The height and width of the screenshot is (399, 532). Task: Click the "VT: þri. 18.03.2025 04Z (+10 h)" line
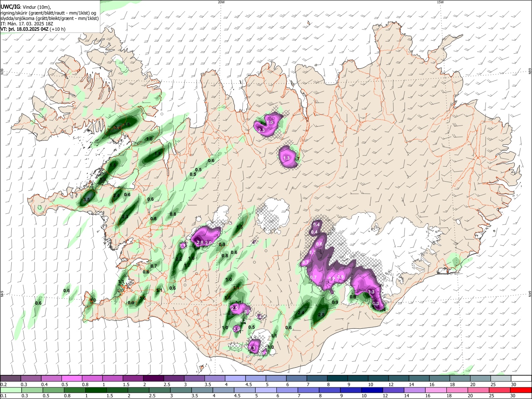tap(33, 30)
